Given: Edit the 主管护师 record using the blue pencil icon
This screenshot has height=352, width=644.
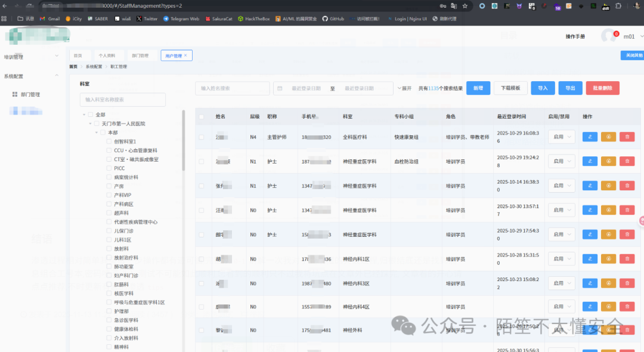Looking at the screenshot, I should coord(590,136).
